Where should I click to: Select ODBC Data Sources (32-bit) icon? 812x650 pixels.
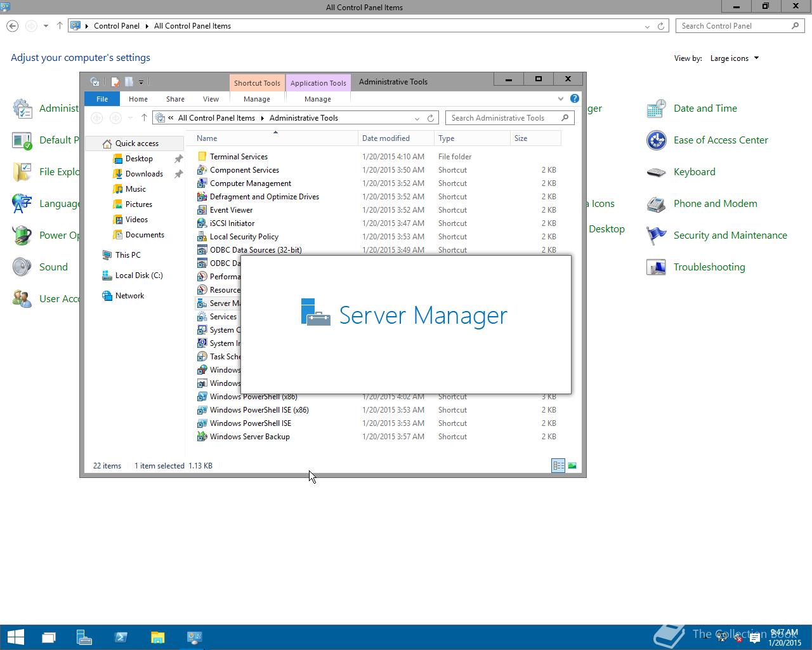202,249
